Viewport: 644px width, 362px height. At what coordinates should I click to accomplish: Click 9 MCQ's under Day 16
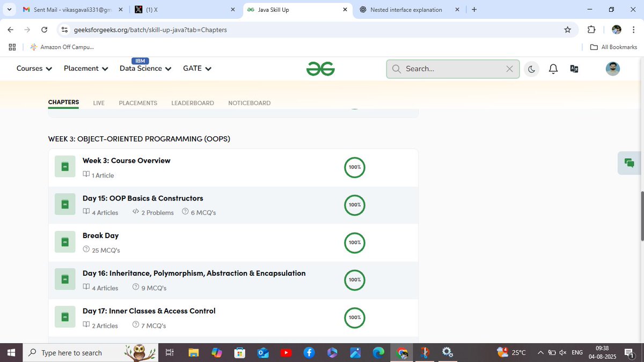tap(150, 287)
